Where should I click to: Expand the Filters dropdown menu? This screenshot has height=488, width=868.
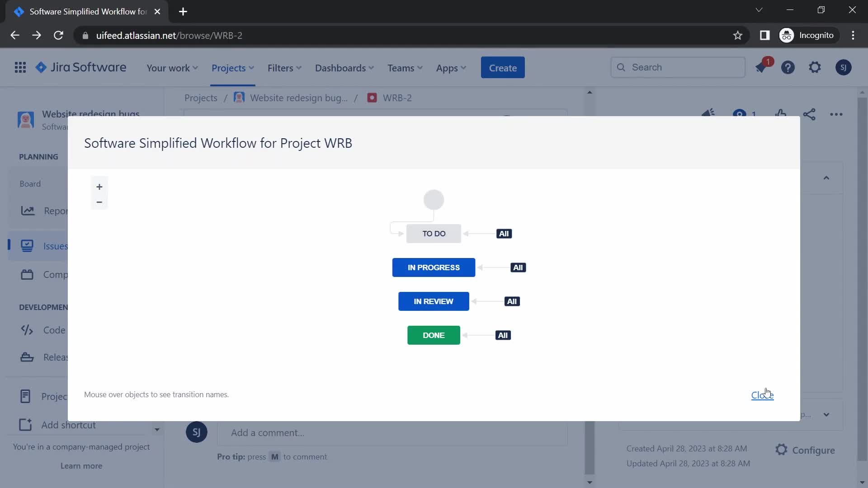point(285,67)
